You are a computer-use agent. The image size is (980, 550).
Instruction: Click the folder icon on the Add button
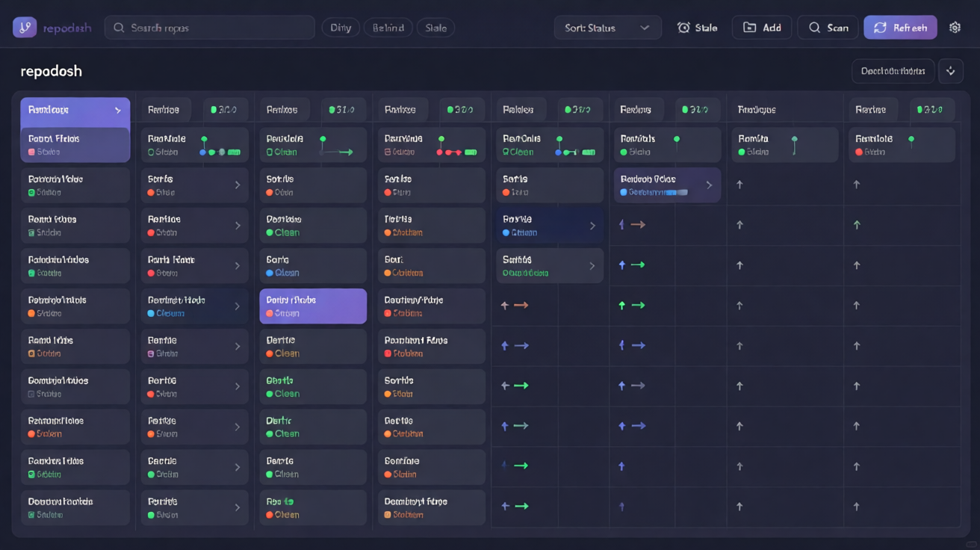coord(749,28)
